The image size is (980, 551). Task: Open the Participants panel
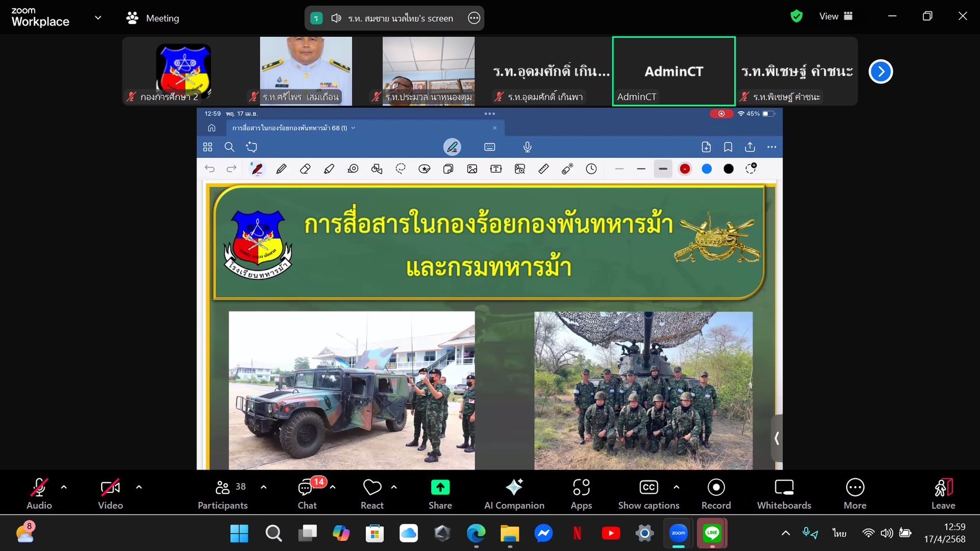click(223, 494)
